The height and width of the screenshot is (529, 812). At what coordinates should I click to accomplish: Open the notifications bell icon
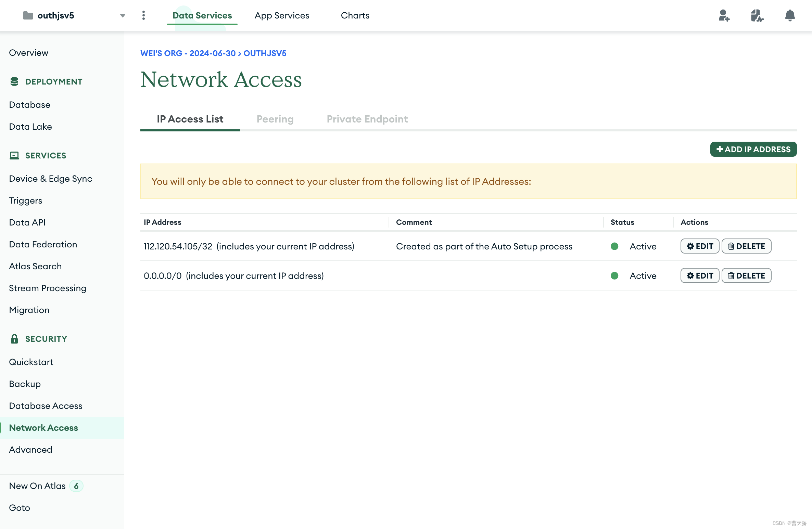click(790, 15)
